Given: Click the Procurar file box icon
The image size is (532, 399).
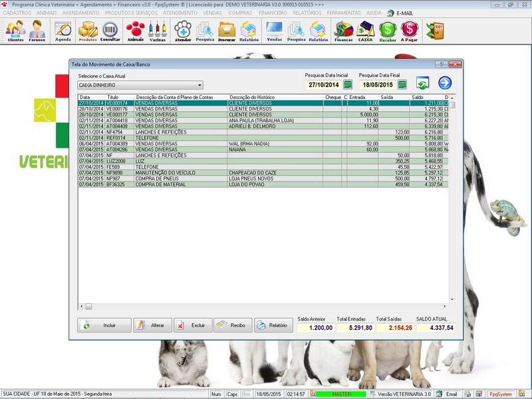Looking at the screenshot, I should point(227,31).
